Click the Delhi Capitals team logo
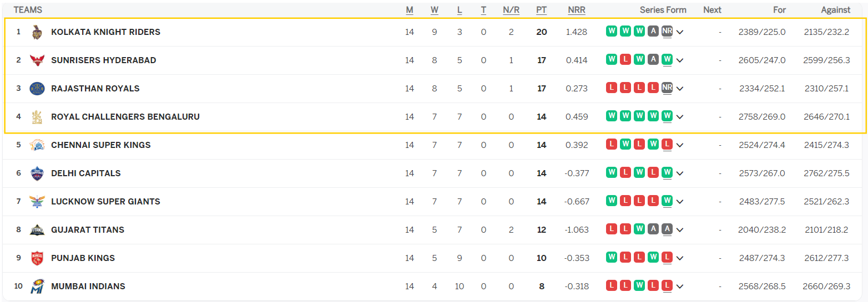Screen dimensions: 868x302 click(x=37, y=173)
